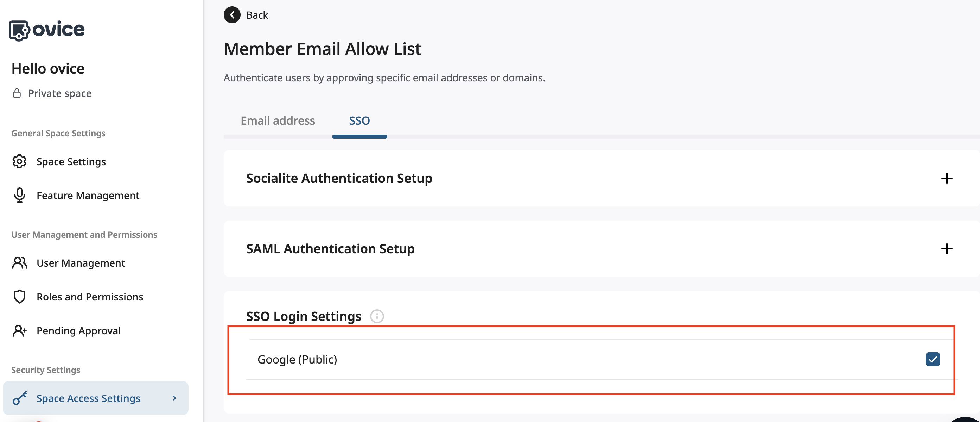Open Feature Management from sidebar
980x422 pixels.
[88, 196]
